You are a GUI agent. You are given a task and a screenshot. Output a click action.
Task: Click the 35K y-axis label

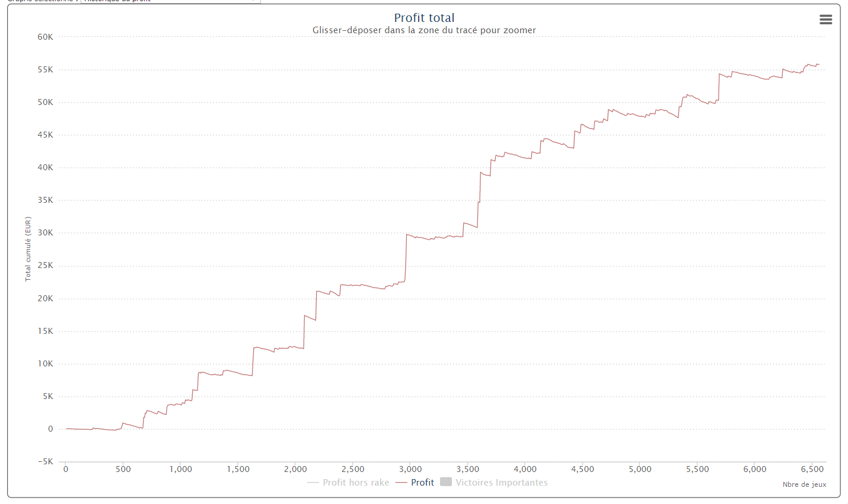(45, 200)
